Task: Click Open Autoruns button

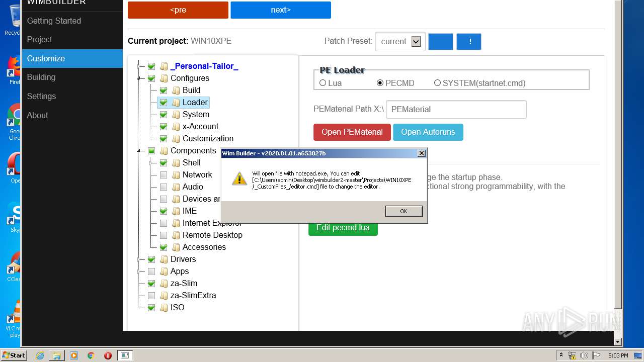Action: point(428,132)
